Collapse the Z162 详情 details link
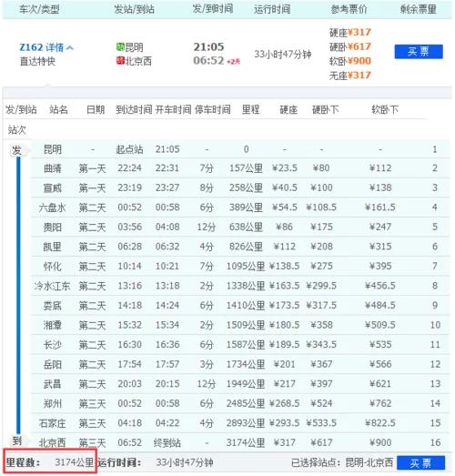 pos(46,47)
